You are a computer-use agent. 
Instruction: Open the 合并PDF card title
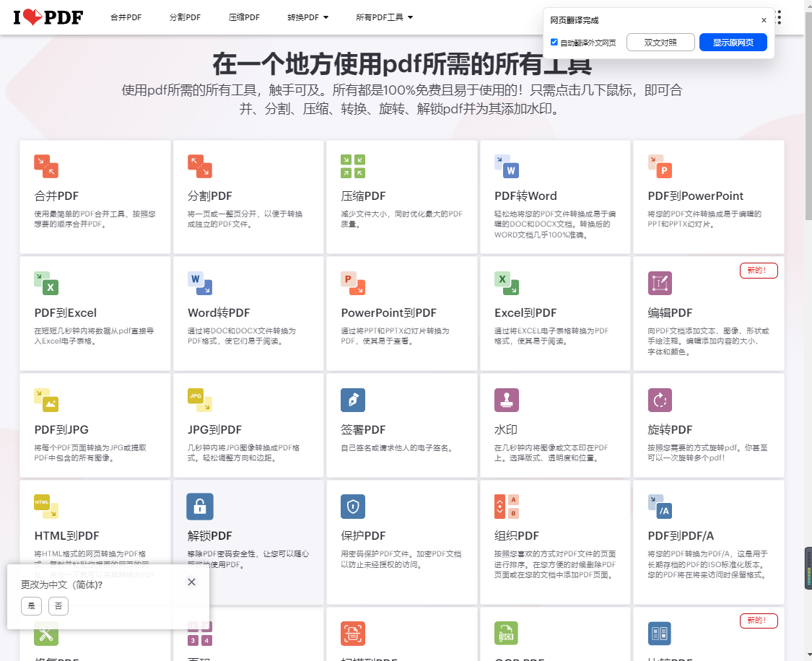click(56, 196)
